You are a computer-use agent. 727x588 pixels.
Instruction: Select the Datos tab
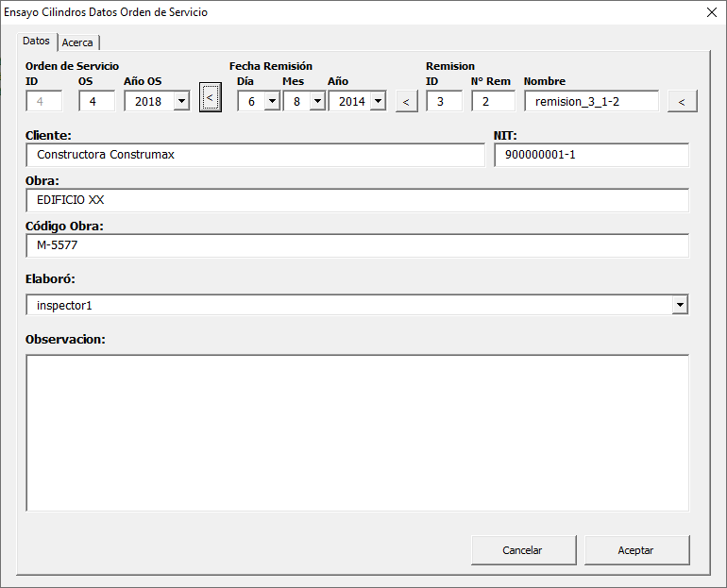[37, 42]
